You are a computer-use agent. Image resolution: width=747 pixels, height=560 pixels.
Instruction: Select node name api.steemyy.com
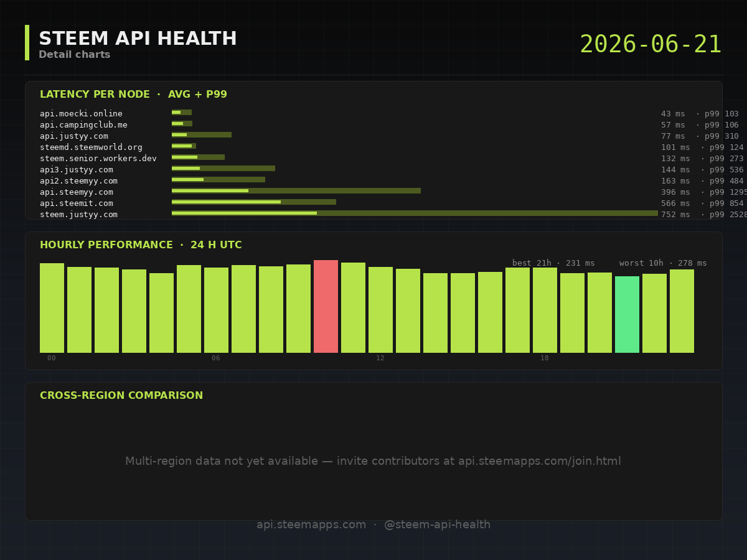click(77, 192)
